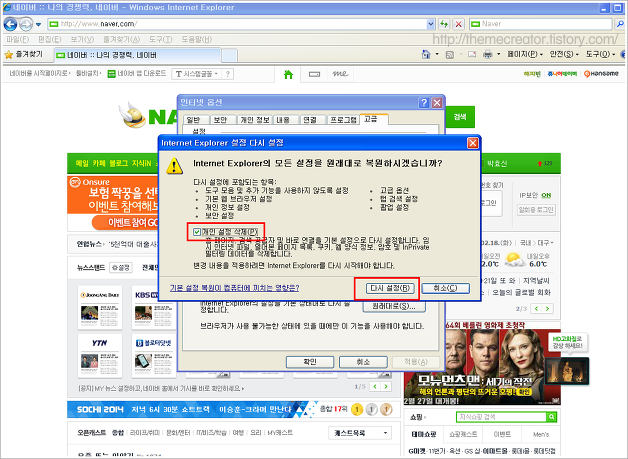
Task: Click the green Refresh page icon
Action: click(x=444, y=24)
